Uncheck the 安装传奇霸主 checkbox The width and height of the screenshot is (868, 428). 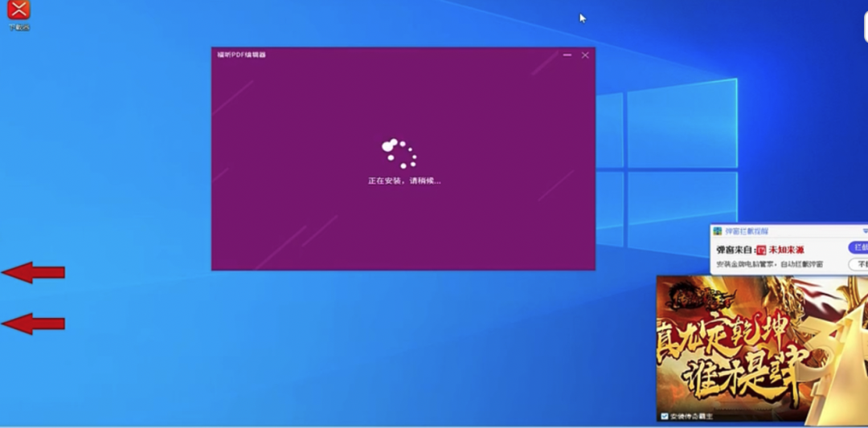click(x=664, y=417)
